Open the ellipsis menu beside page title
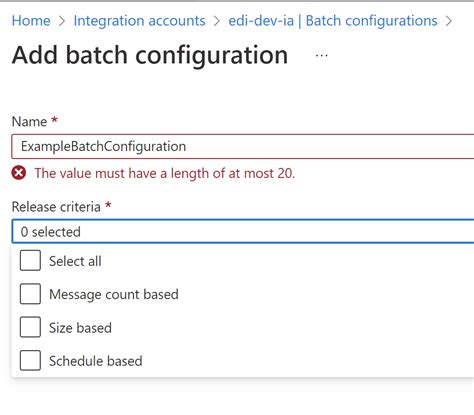Image resolution: width=474 pixels, height=415 pixels. pos(321,55)
